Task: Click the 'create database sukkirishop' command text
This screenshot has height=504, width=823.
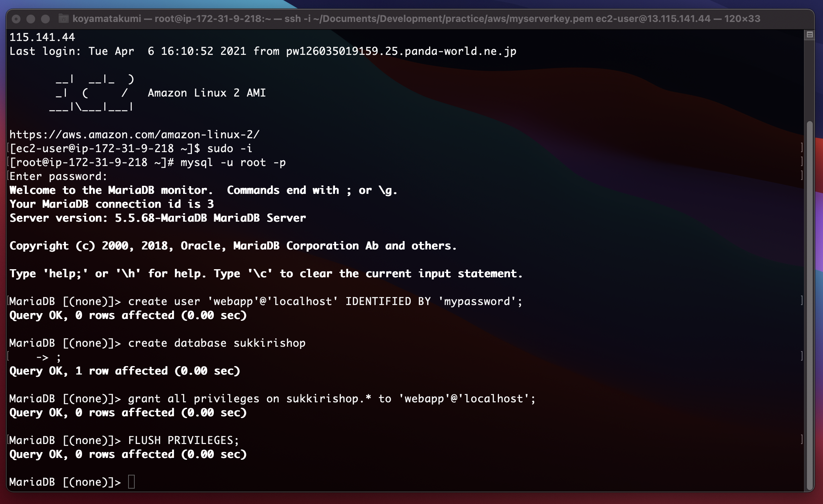Action: point(217,343)
